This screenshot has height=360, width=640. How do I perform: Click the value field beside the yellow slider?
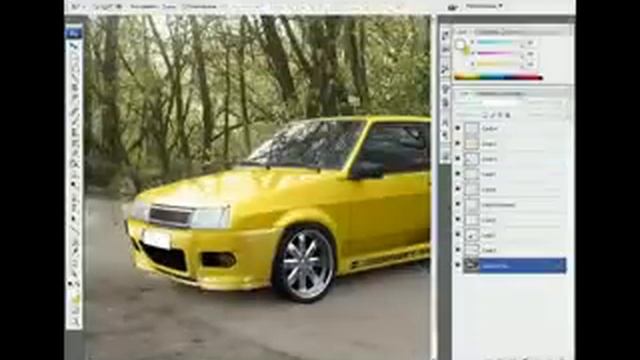(x=530, y=64)
